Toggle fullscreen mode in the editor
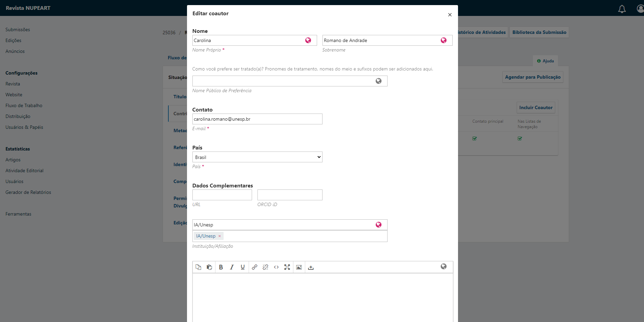Screen dimensions: 644x322 pos(287,267)
